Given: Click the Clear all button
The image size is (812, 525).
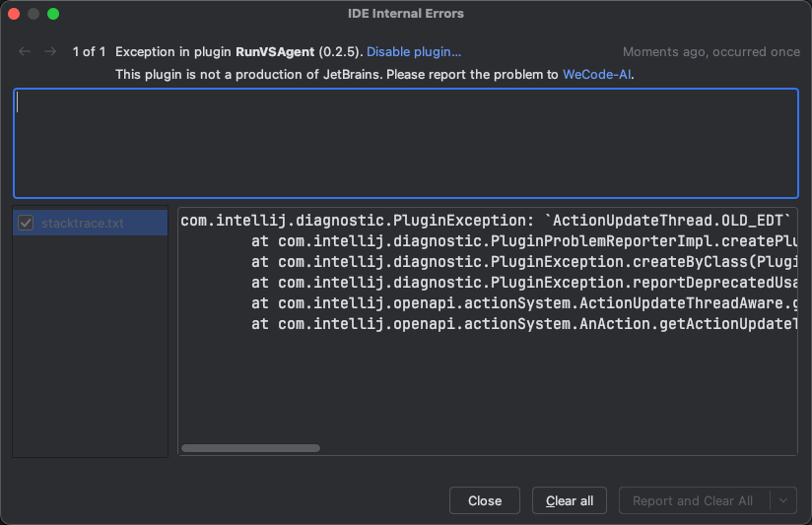Looking at the screenshot, I should pyautogui.click(x=570, y=500).
